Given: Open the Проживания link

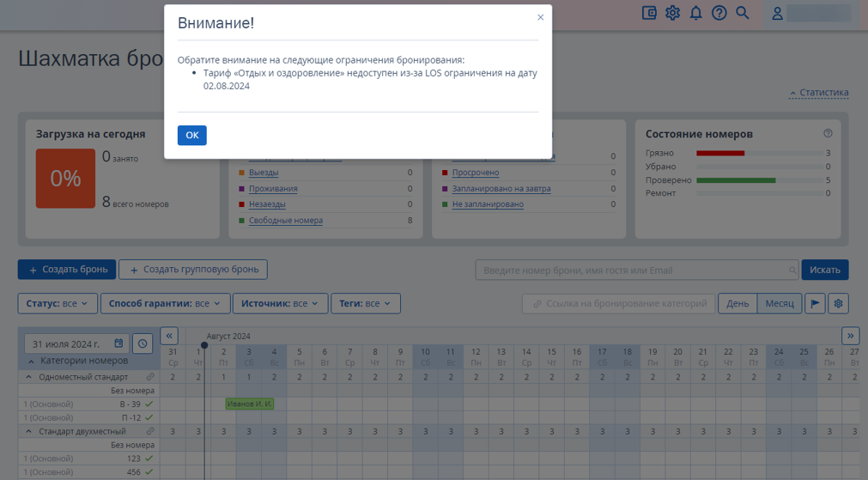Looking at the screenshot, I should 273,188.
